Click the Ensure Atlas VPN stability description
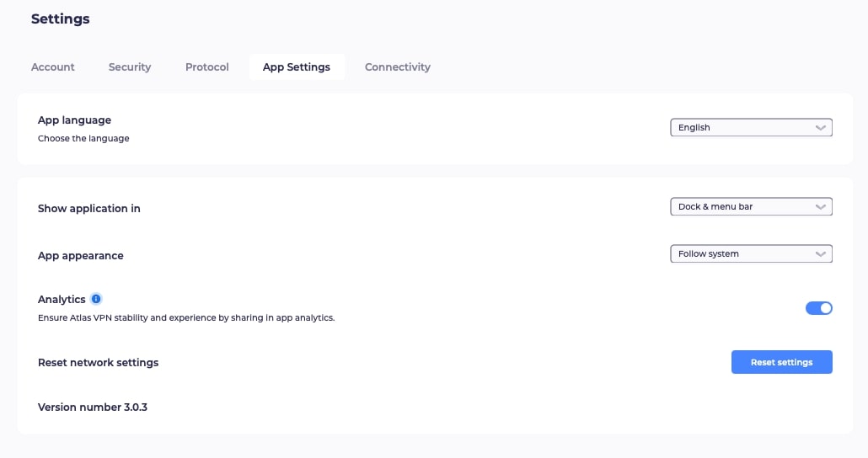The image size is (868, 458). pos(186,317)
